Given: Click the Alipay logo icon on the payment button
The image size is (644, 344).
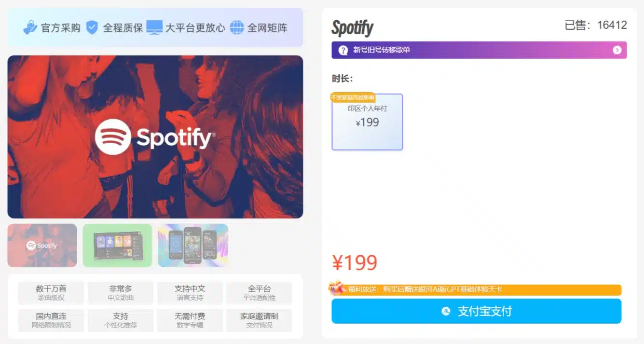Looking at the screenshot, I should (x=445, y=312).
